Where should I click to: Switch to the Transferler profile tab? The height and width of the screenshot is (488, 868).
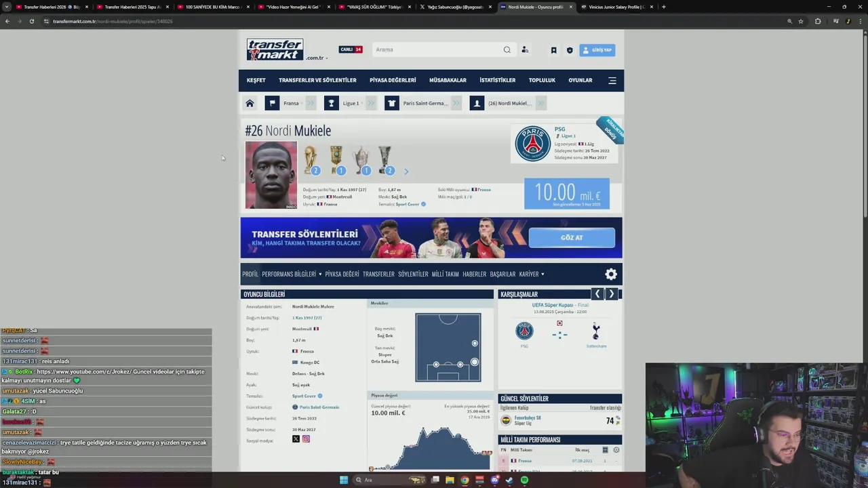tap(378, 274)
